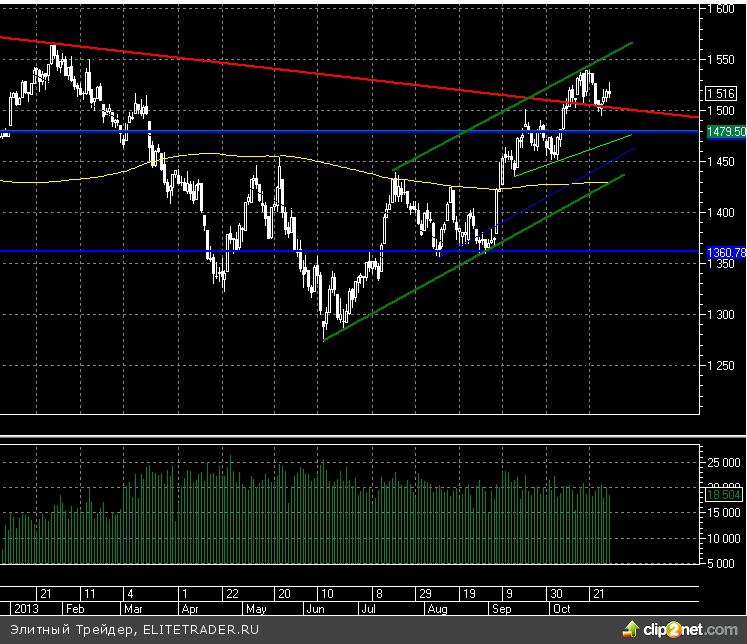Click the 1479.50 green price label
This screenshot has width=747, height=644.
click(x=725, y=132)
